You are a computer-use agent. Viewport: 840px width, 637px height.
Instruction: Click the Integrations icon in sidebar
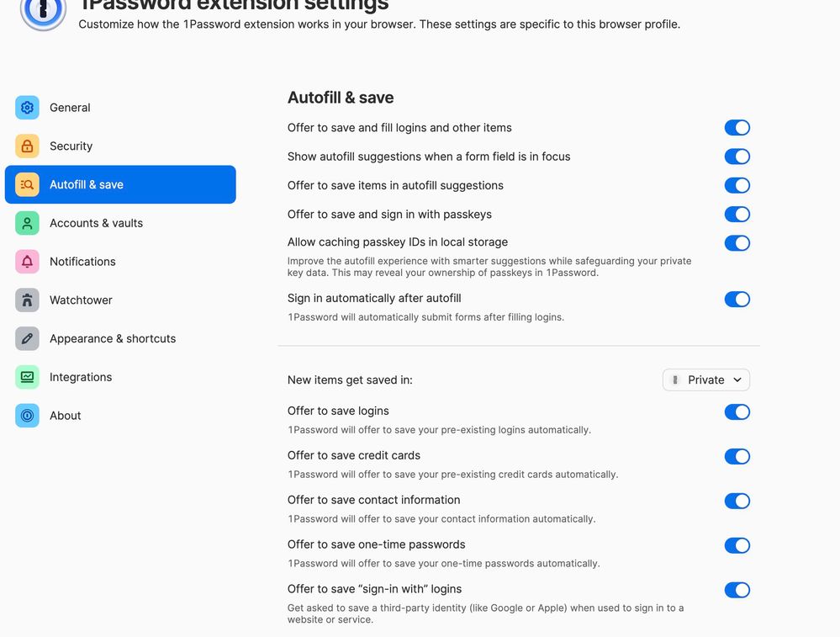click(x=27, y=377)
